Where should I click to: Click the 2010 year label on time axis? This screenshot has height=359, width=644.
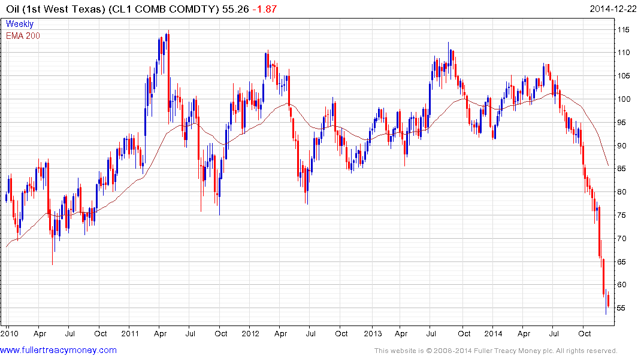9,333
